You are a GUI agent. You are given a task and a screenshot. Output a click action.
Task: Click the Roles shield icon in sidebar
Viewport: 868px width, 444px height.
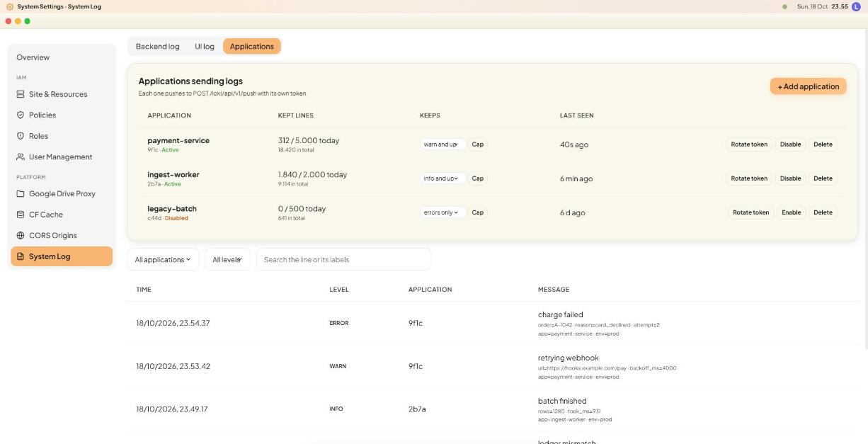click(21, 136)
